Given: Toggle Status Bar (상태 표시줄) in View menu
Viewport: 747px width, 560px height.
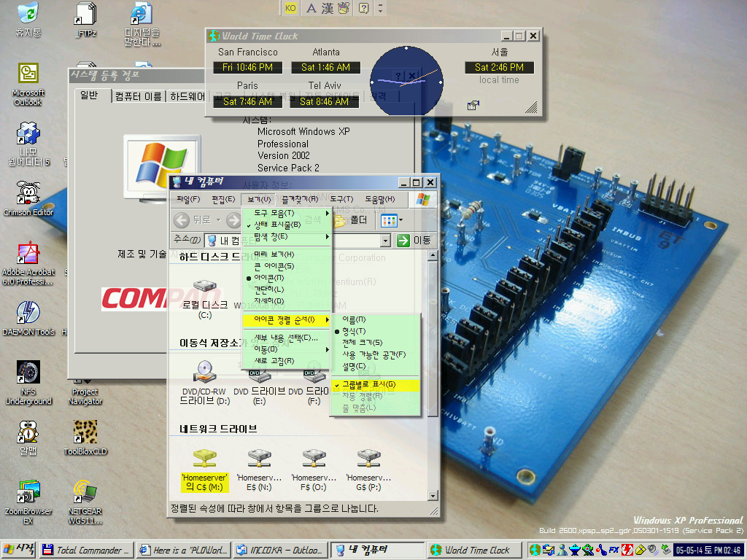Looking at the screenshot, I should coord(277,225).
